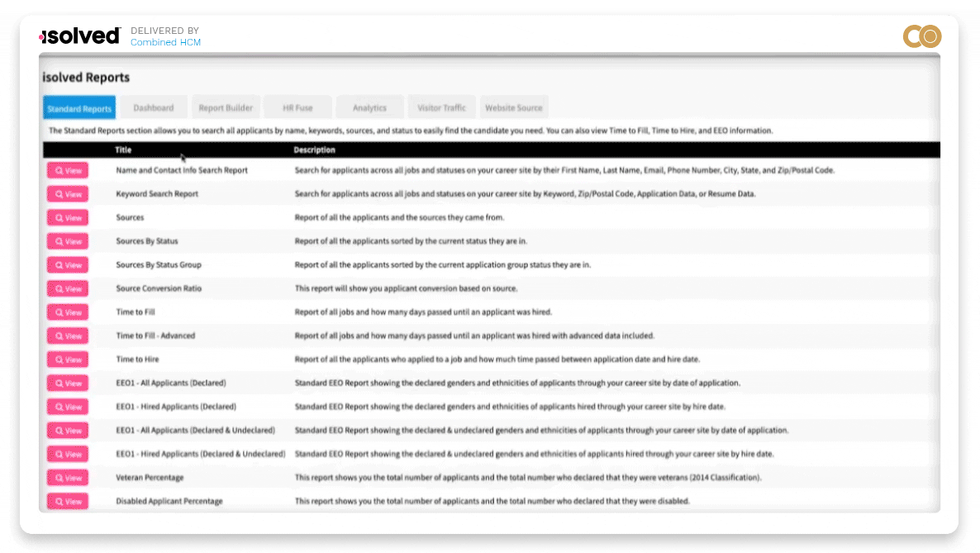Viewport: 980px width, 553px height.
Task: Go to the Analytics tab
Action: [x=369, y=107]
